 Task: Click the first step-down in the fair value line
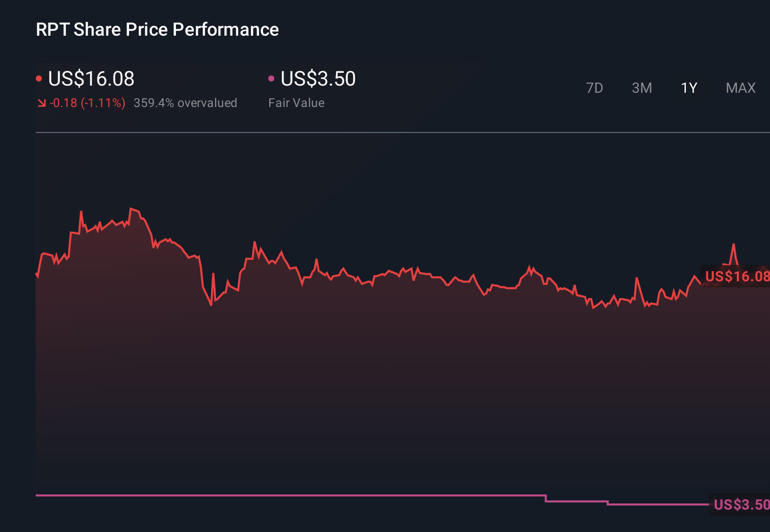(546, 498)
